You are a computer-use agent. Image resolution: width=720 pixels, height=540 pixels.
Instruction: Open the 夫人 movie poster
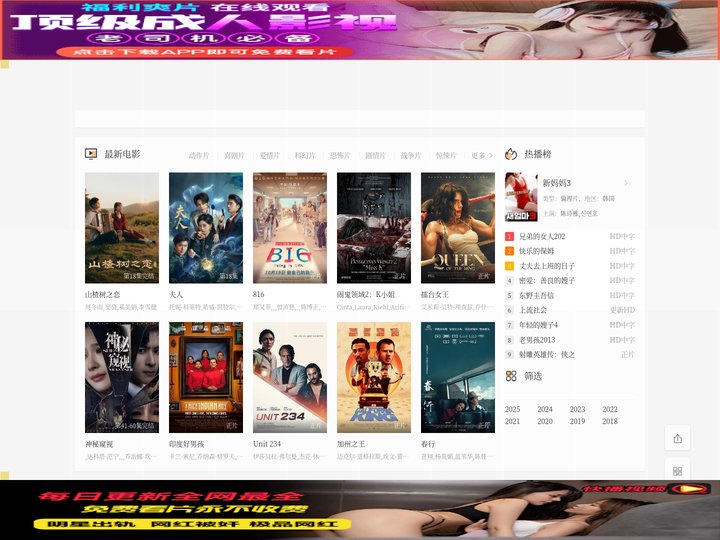206,228
